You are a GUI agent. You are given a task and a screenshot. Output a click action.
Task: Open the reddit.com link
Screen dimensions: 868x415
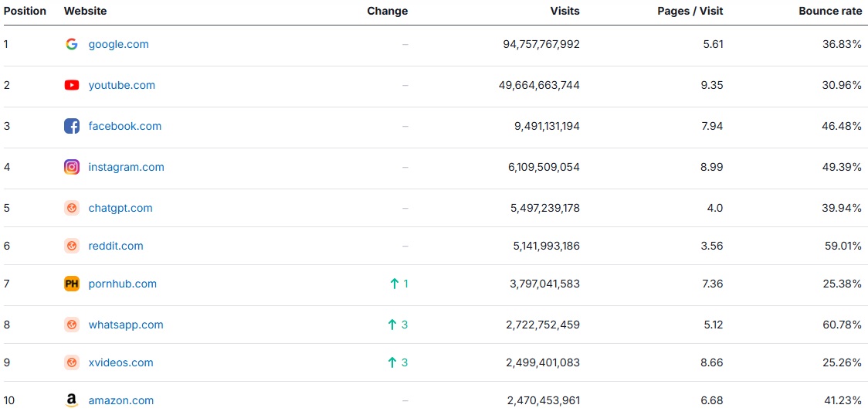pyautogui.click(x=116, y=246)
